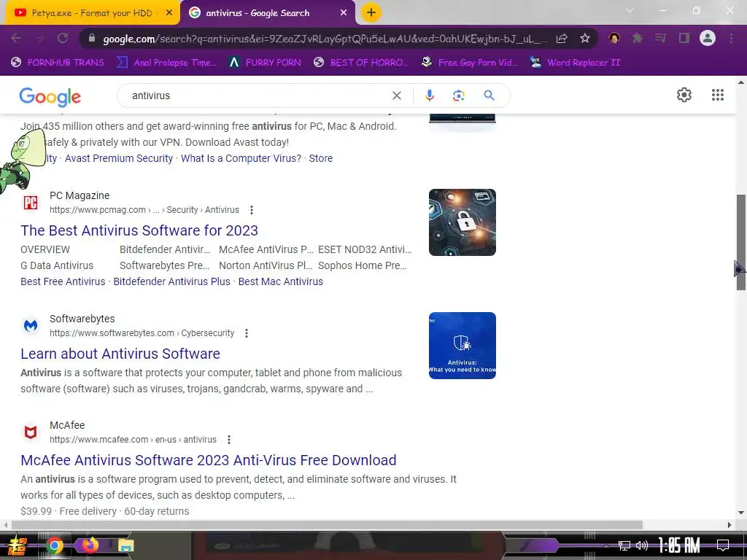Viewport: 747px width, 560px height.
Task: Open Softwarebytes result options menu
Action: 247,333
